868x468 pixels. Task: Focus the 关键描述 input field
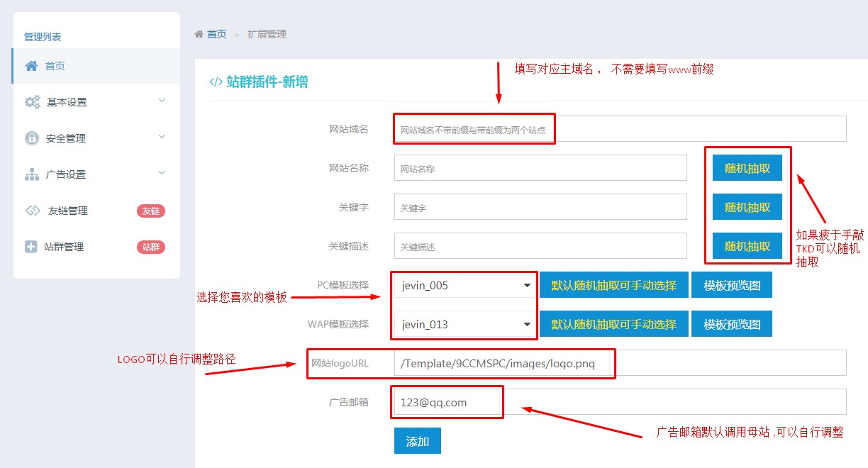[x=540, y=246]
